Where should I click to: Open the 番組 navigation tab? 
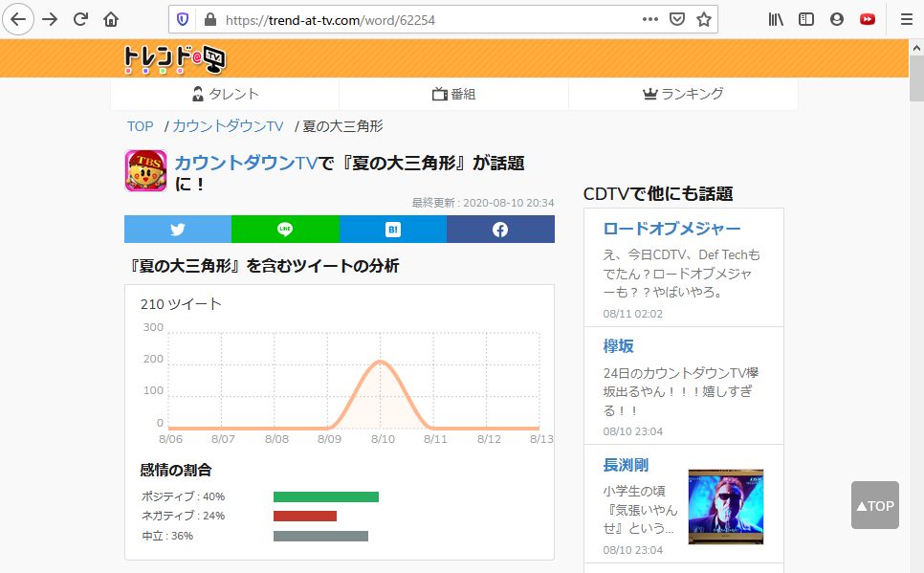[453, 94]
